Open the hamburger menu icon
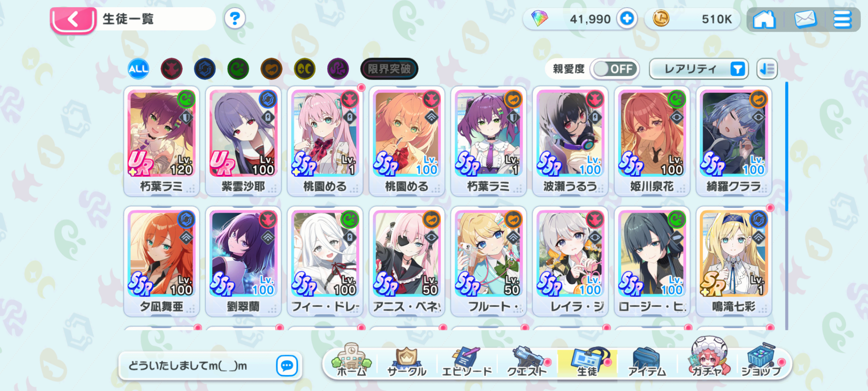Image resolution: width=868 pixels, height=391 pixels. pyautogui.click(x=842, y=19)
